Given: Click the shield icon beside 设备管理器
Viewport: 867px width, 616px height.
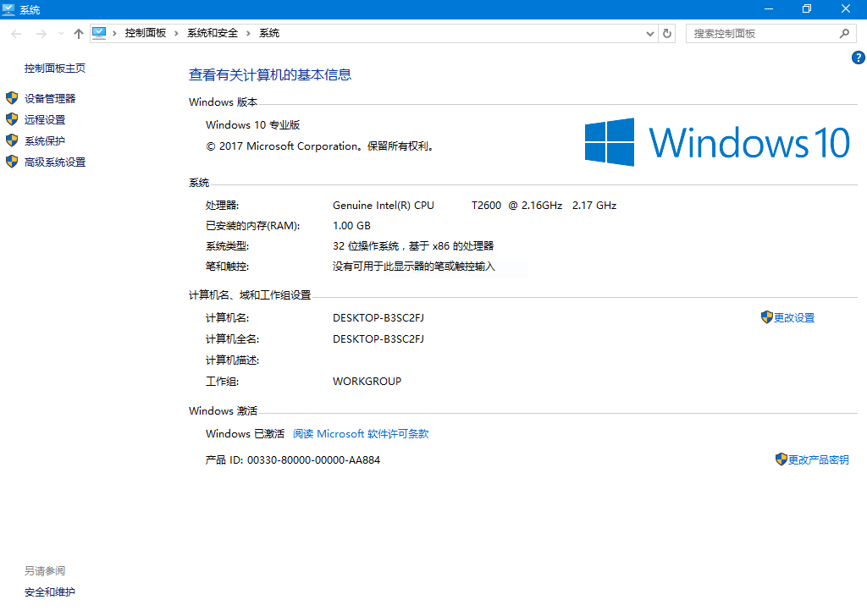Looking at the screenshot, I should coord(12,98).
